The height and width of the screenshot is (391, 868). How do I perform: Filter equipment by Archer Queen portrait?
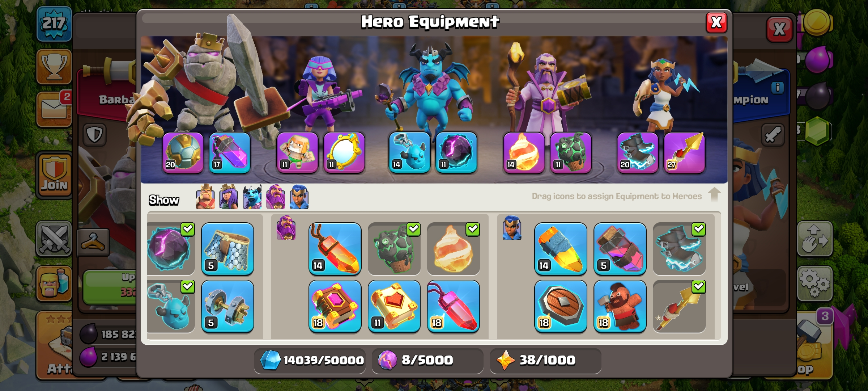point(229,197)
